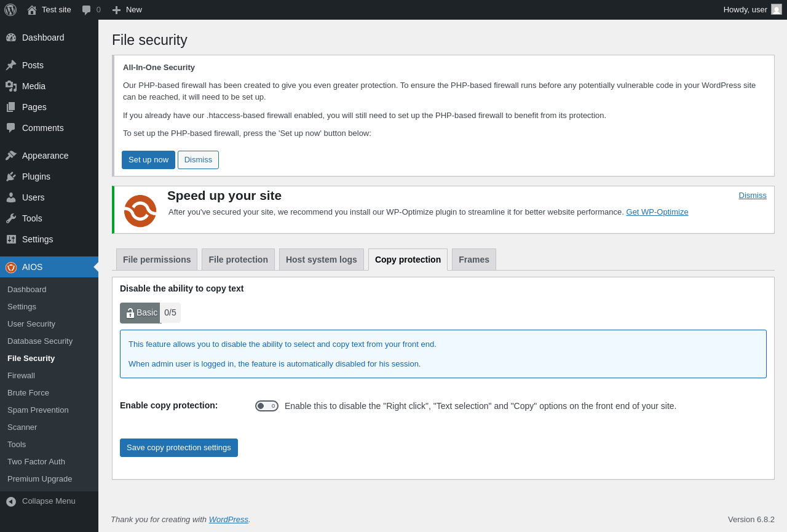Open Brute Force submenu item

49,392
